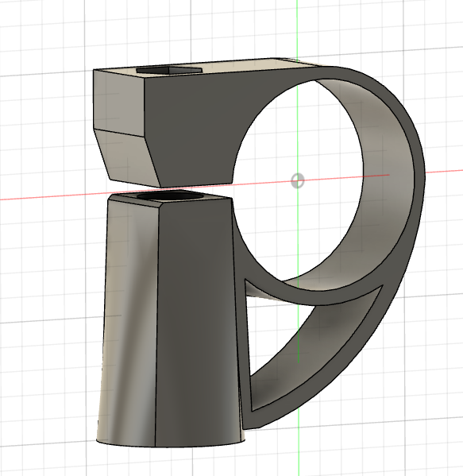Select the dark front face of lower post
463x476 pixels.
197,322
